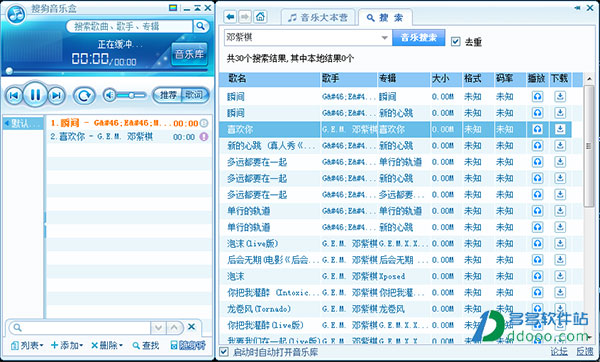This screenshot has width=600, height=362.
Task: Click the player's search magnifier icon
Action: click(200, 26)
